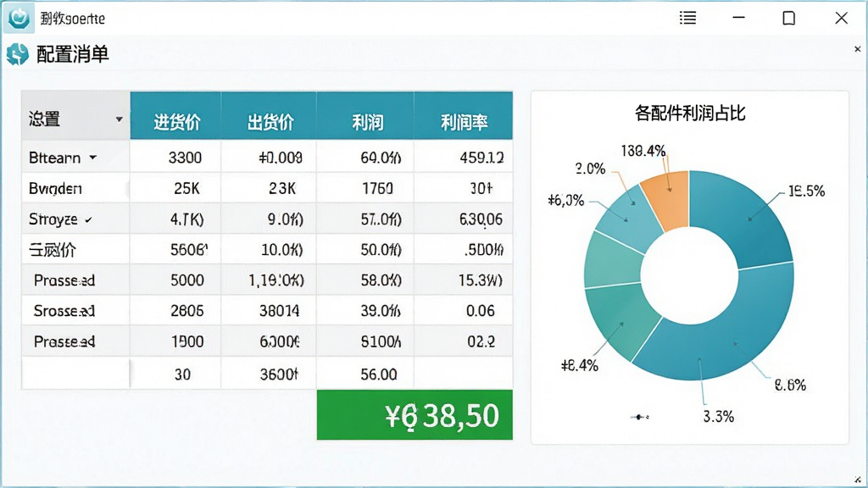This screenshot has height=488, width=868.
Task: Open the dropdown arrow in first header cell
Action: click(x=119, y=119)
